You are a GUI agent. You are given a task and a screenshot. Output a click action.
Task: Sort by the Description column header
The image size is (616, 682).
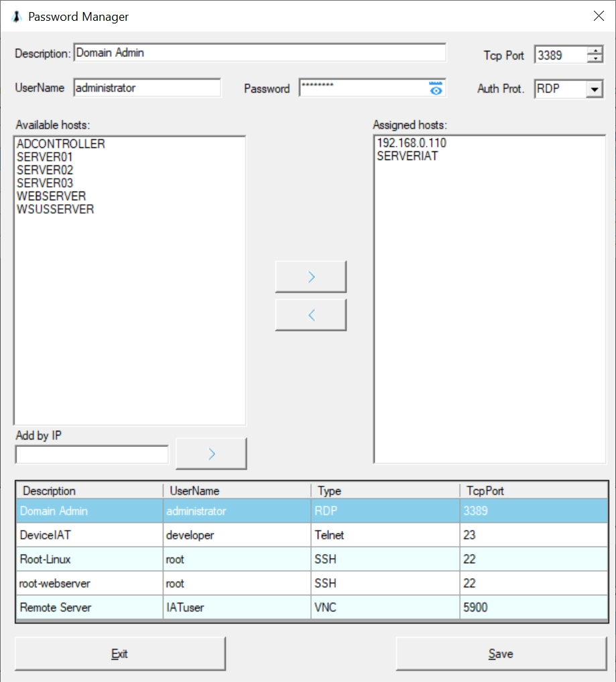90,490
